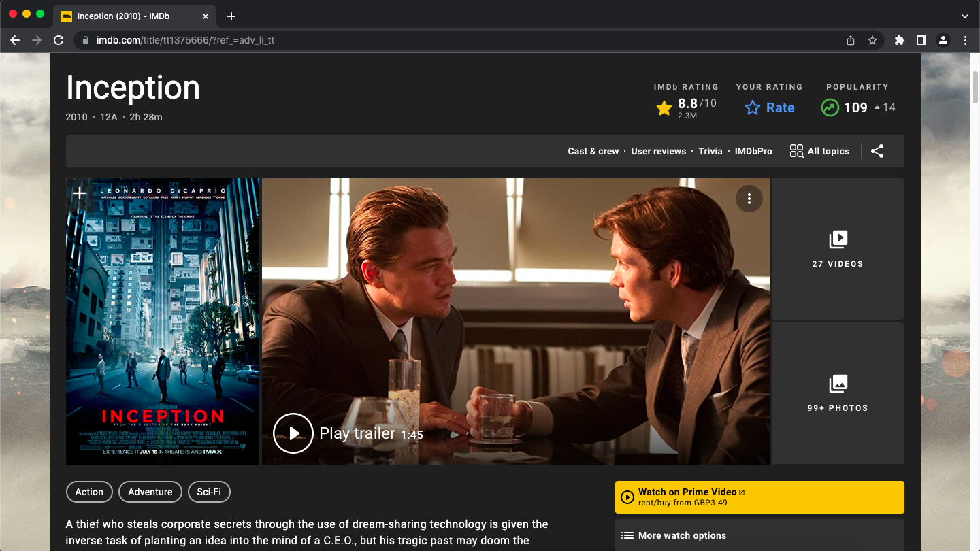Click the 2010 release year
This screenshot has height=551, width=980.
pos(77,117)
